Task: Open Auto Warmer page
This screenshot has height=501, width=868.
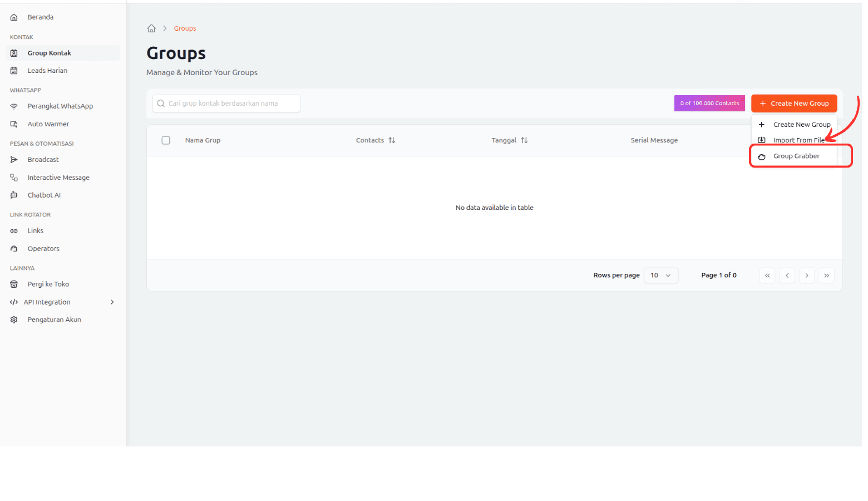Action: click(x=48, y=124)
